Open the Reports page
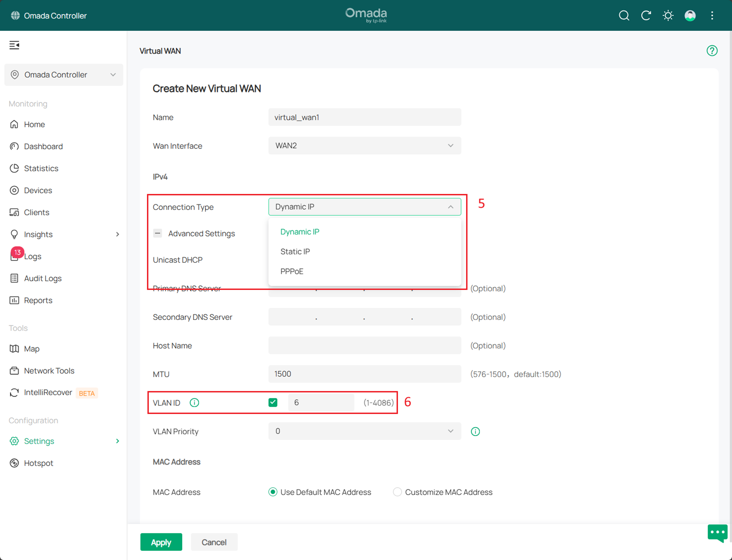Image resolution: width=732 pixels, height=560 pixels. (x=38, y=300)
